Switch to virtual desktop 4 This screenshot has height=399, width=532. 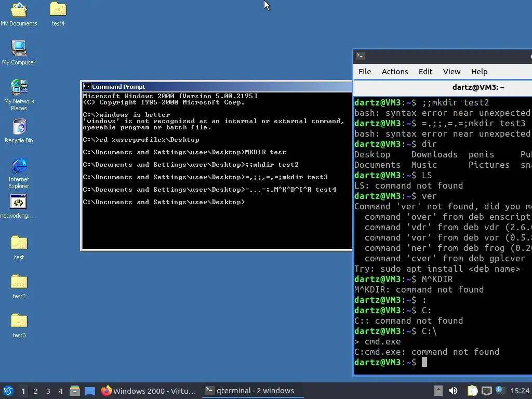(61, 391)
